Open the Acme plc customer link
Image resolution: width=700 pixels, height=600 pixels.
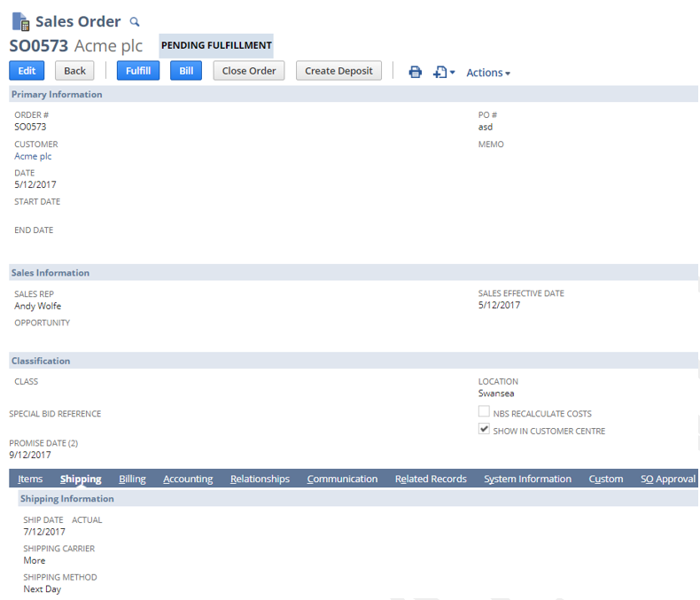[33, 156]
